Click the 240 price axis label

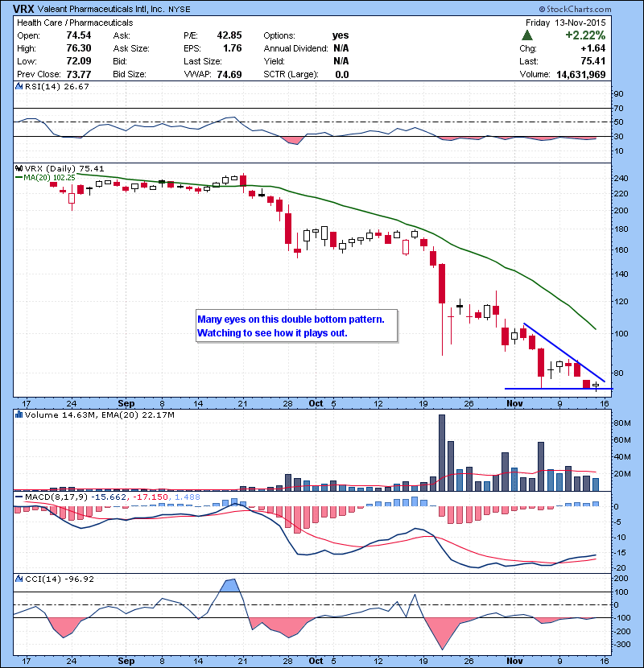tap(621, 179)
